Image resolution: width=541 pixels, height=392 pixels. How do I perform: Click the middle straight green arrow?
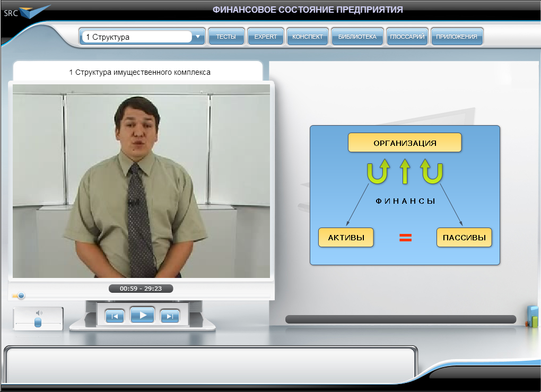click(405, 171)
